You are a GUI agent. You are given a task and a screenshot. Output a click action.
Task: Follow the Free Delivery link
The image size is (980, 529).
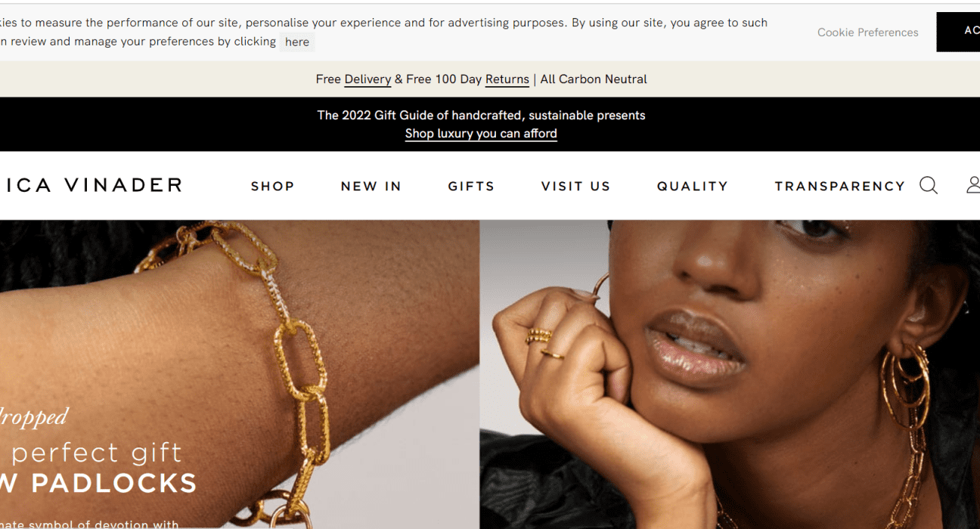click(x=367, y=79)
